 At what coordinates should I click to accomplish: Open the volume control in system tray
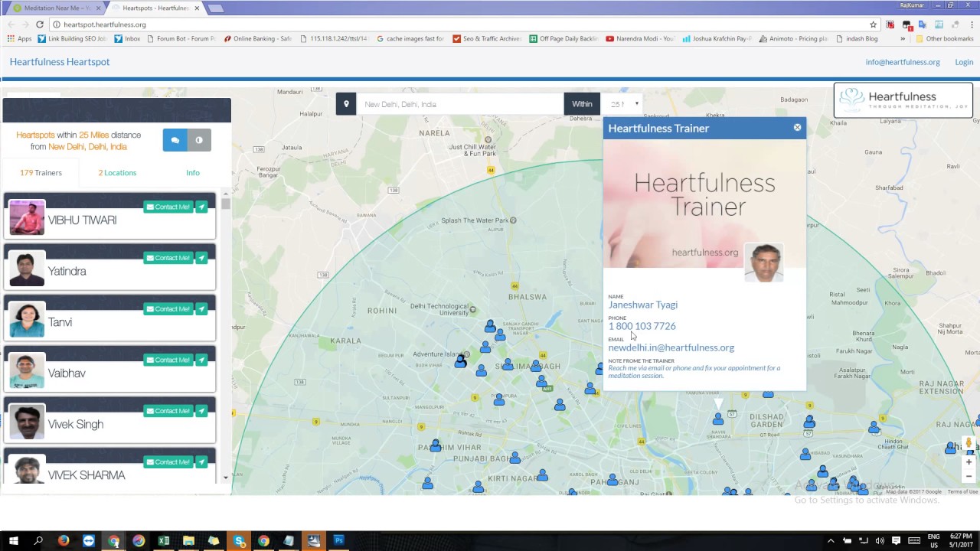[880, 541]
